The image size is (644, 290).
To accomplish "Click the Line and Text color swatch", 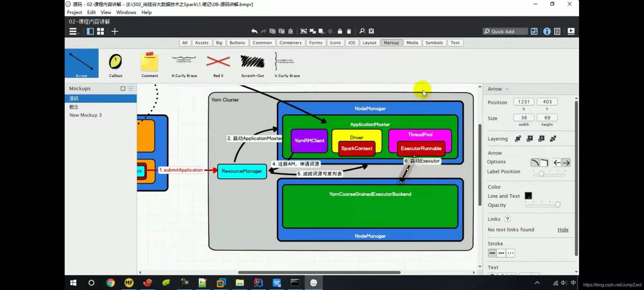I will (528, 196).
